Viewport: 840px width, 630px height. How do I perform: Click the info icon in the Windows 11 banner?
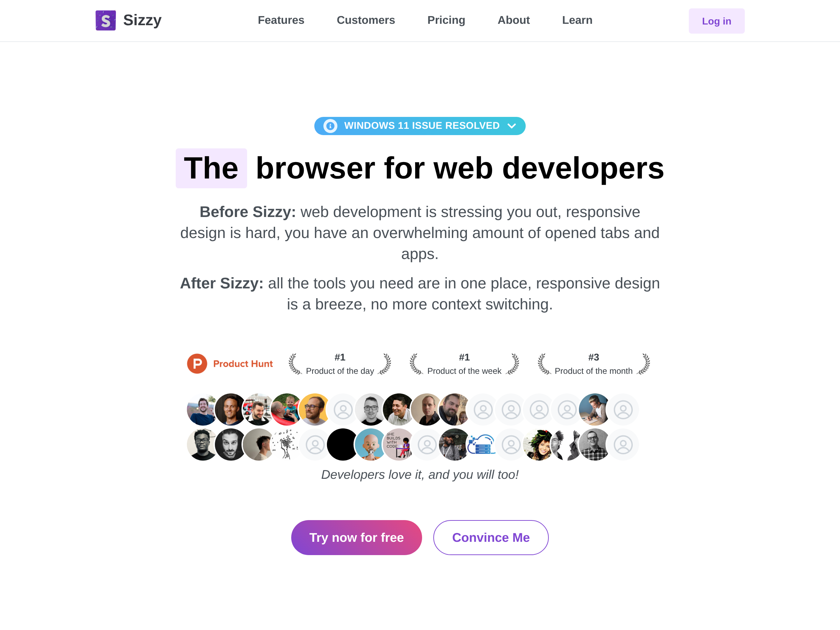pos(330,126)
